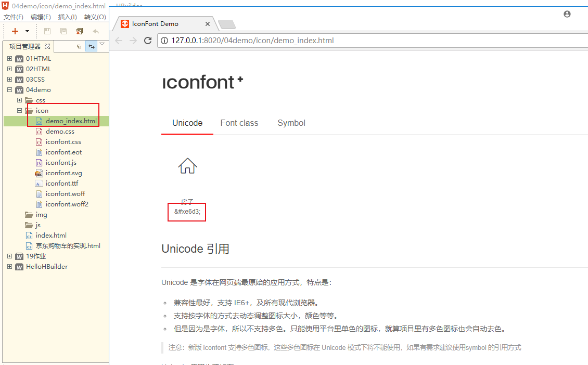
Task: Select the iconfont.eot file
Action: [x=64, y=152]
